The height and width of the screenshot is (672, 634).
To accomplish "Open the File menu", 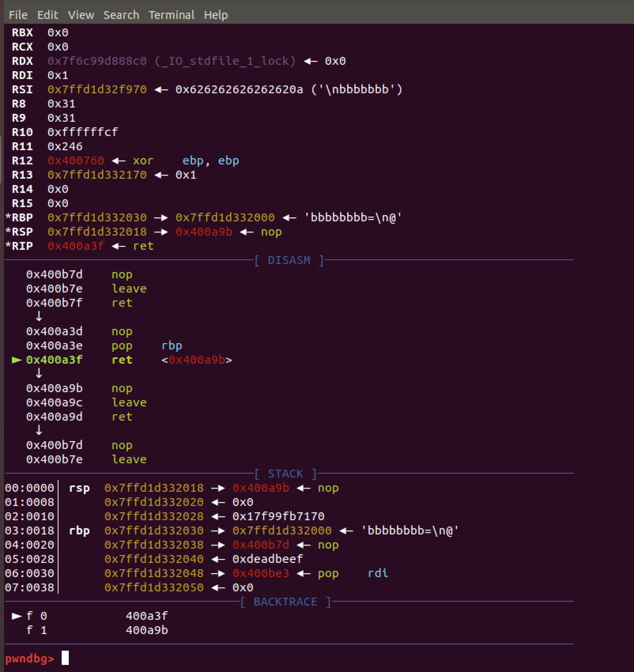I will pos(18,15).
